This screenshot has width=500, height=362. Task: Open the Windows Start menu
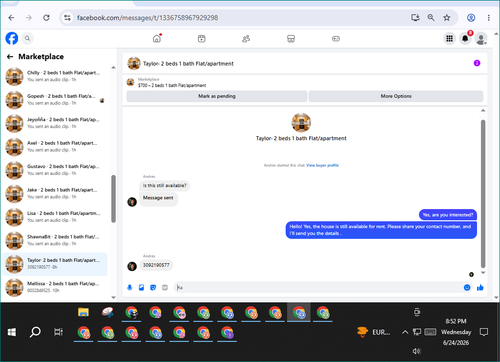12,332
